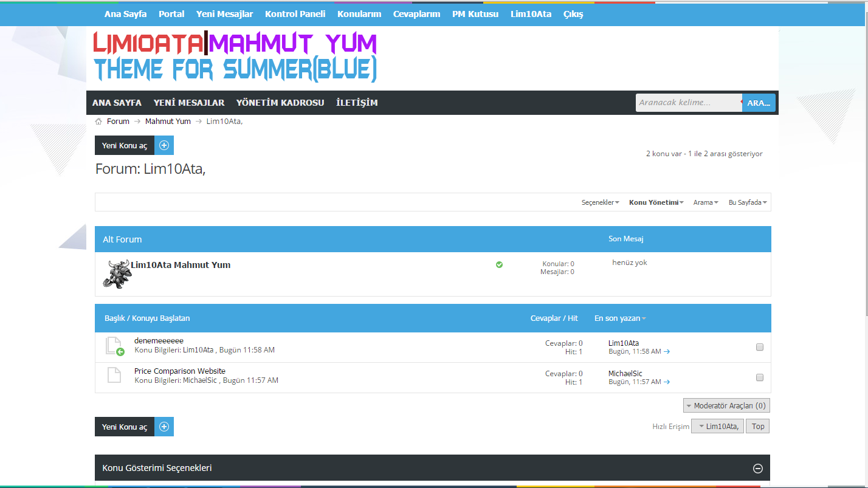This screenshot has width=868, height=488.
Task: Go to last post arrow for MichaelSic row
Action: coord(667,382)
